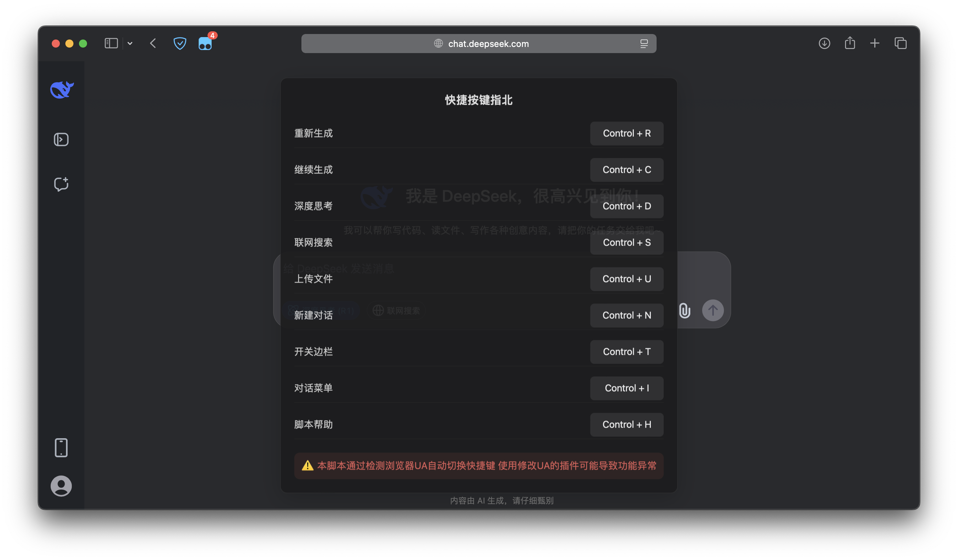Open the Tampermonkey extension icon with badge
This screenshot has width=958, height=560.
pos(206,43)
